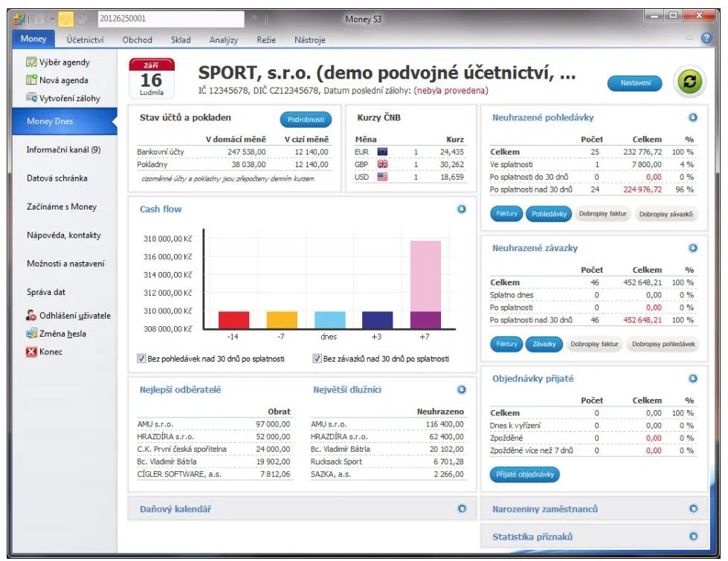The image size is (728, 561).
Task: Click GBP flag in exchange rates
Action: 382,164
